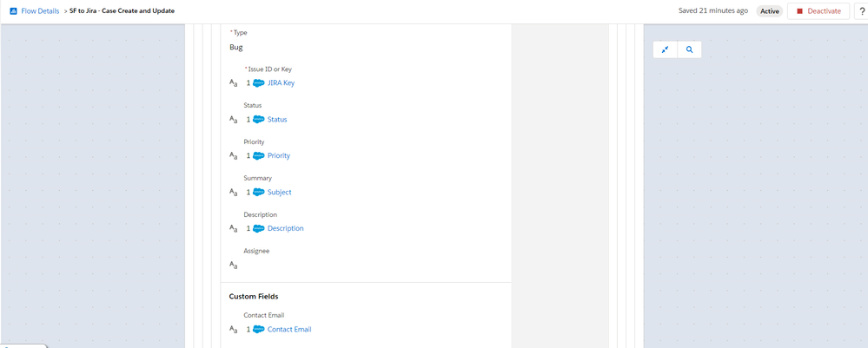This screenshot has width=868, height=348.
Task: Open the help question mark icon
Action: (x=863, y=11)
